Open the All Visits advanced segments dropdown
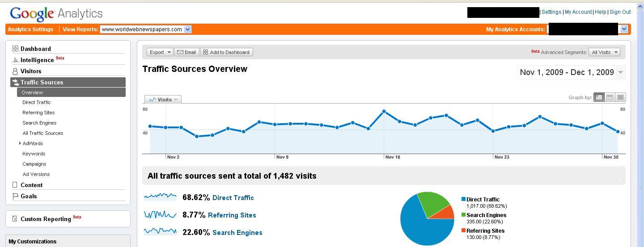 604,52
